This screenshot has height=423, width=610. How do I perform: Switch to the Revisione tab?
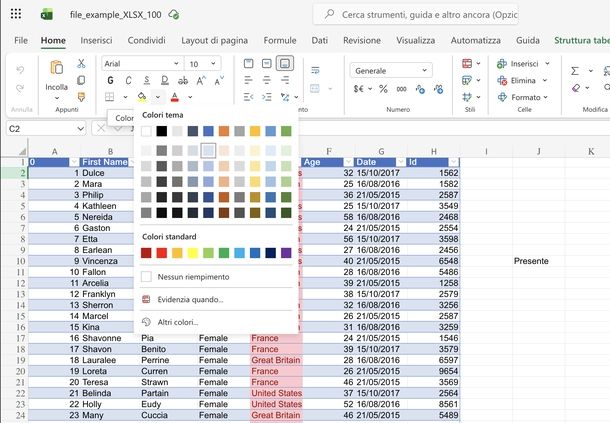[x=362, y=40]
